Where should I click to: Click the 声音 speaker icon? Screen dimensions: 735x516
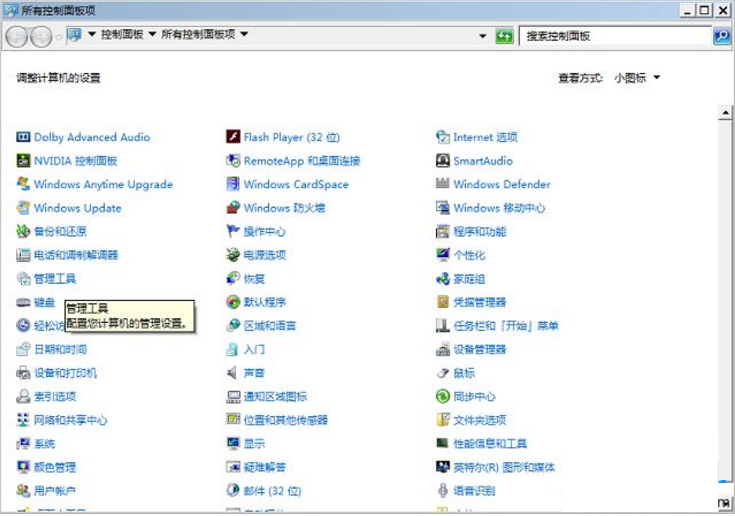pyautogui.click(x=232, y=373)
